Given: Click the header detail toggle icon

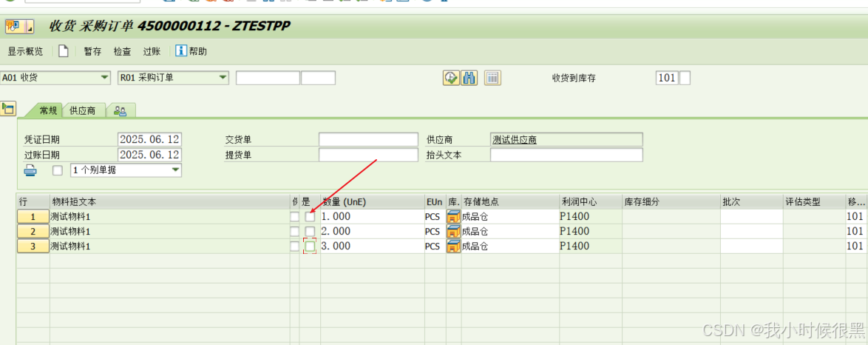Looking at the screenshot, I should tap(7, 108).
